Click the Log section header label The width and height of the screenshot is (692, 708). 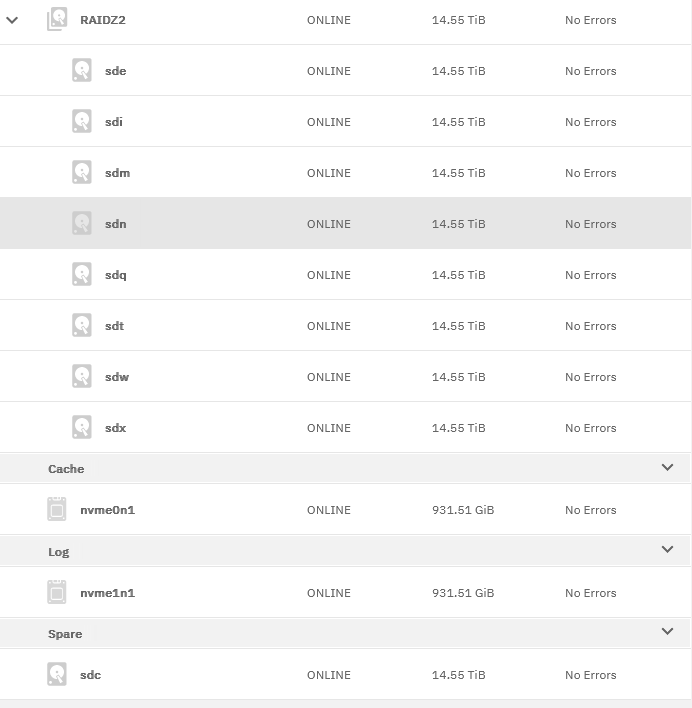pyautogui.click(x=59, y=552)
